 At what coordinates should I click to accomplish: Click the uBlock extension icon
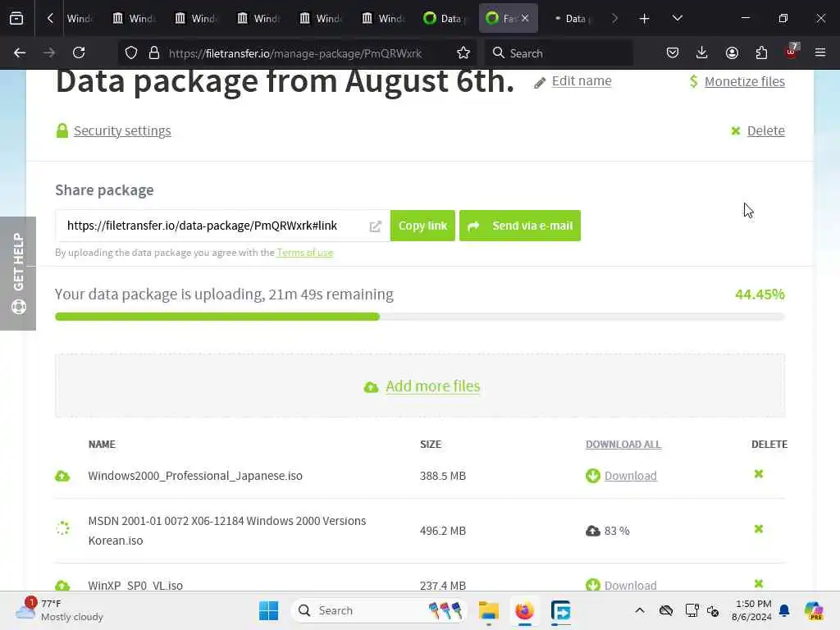(x=792, y=52)
